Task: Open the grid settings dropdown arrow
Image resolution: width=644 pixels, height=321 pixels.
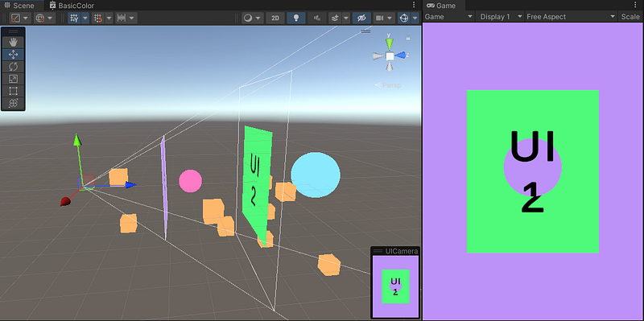Action: 85,18
